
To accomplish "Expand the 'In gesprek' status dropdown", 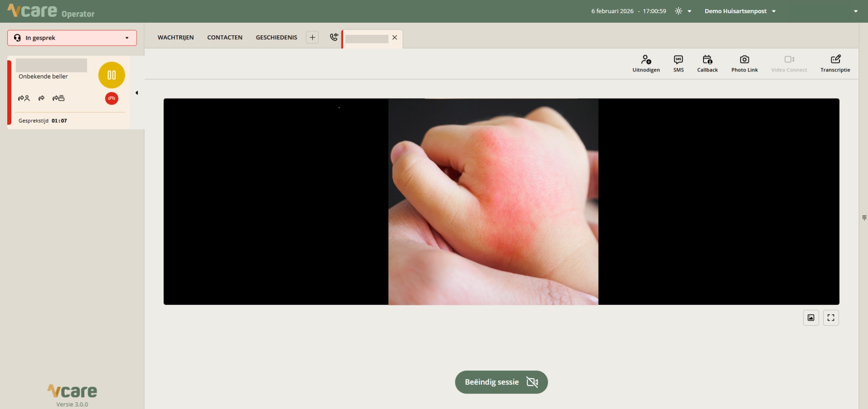I will pos(127,38).
